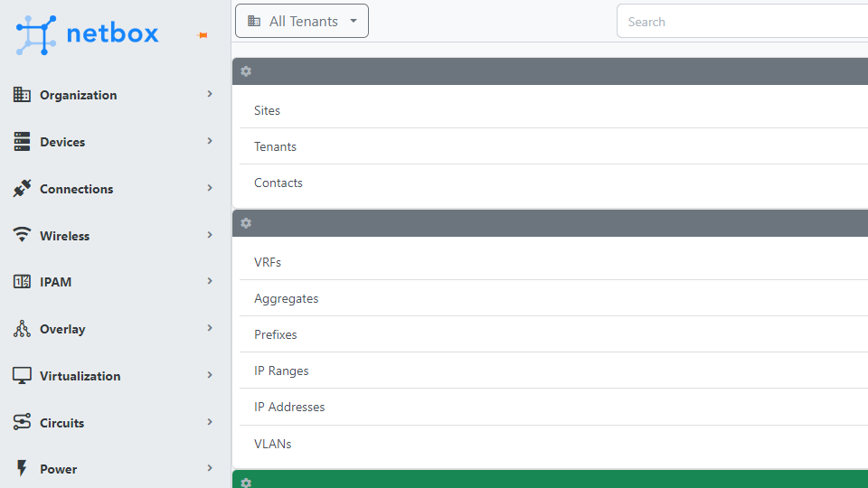Open the Aggregates link
Image resolution: width=868 pixels, height=488 pixels.
(x=287, y=299)
